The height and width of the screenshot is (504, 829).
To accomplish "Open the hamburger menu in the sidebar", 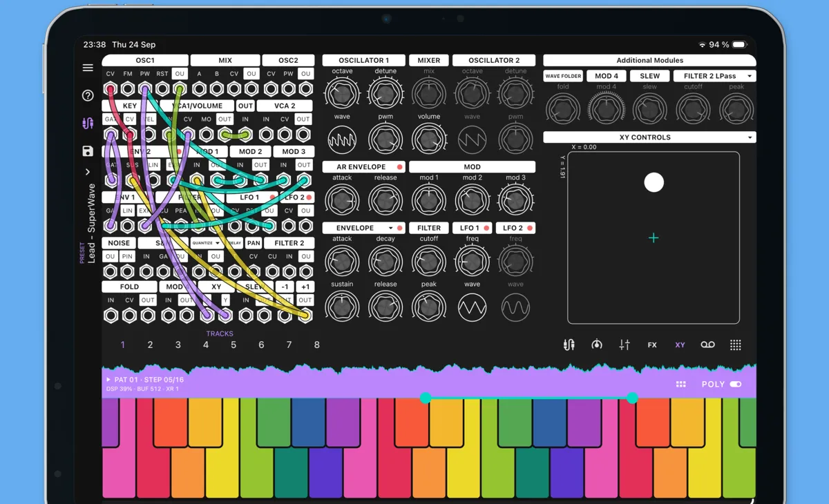I will 88,68.
